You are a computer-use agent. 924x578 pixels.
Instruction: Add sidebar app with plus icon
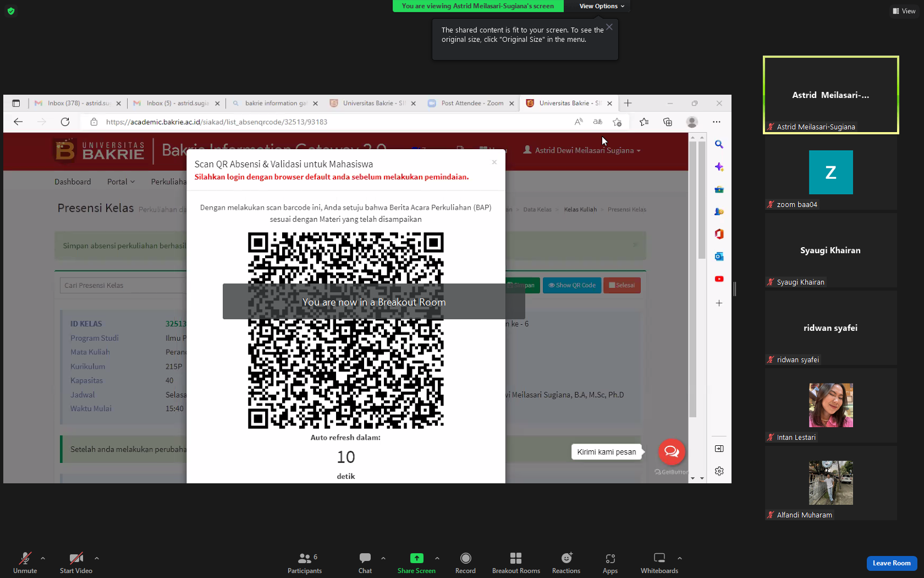[719, 303]
